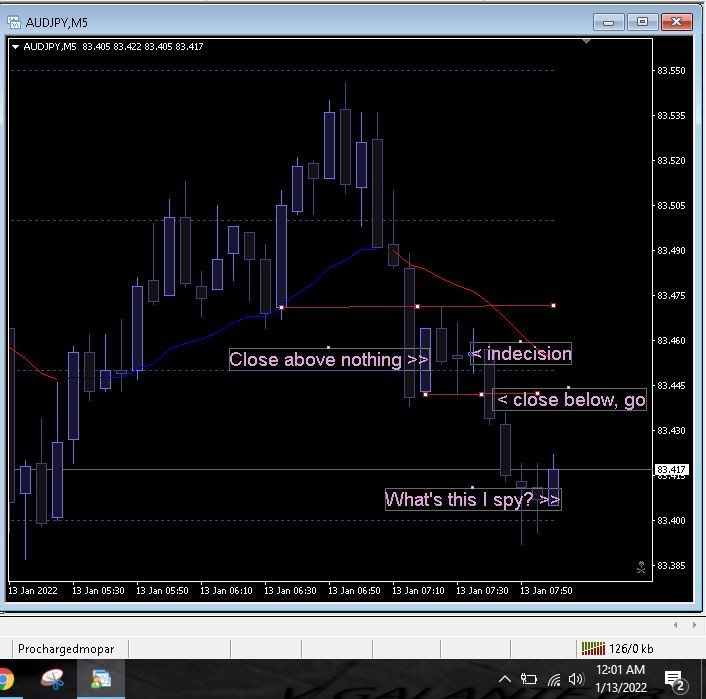The height and width of the screenshot is (699, 706).
Task: Open the Action Center notifications icon
Action: tap(675, 680)
